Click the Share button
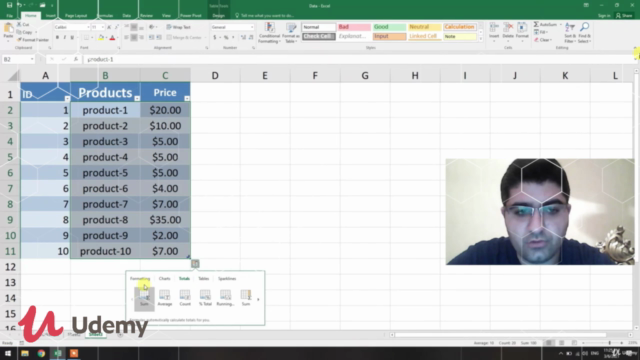Viewport: 640px width, 360px height. [x=624, y=16]
